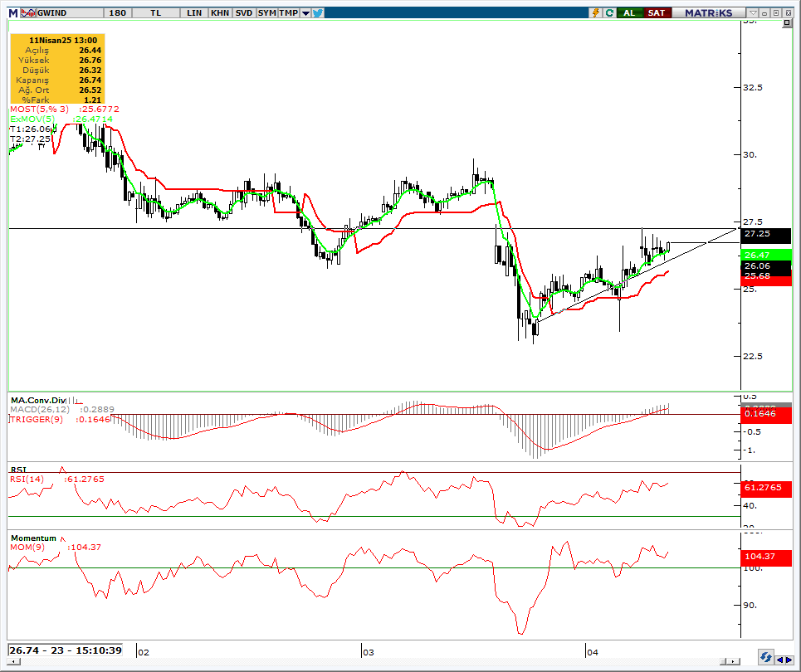Click the 11Nisan25 13:00 date header
801x672 pixels.
63,41
